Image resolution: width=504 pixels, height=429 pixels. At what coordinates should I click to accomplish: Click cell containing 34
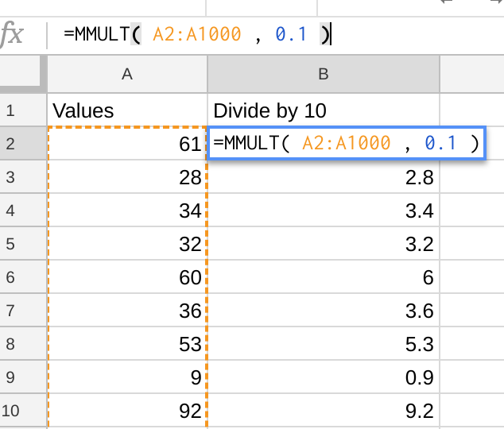pyautogui.click(x=127, y=211)
